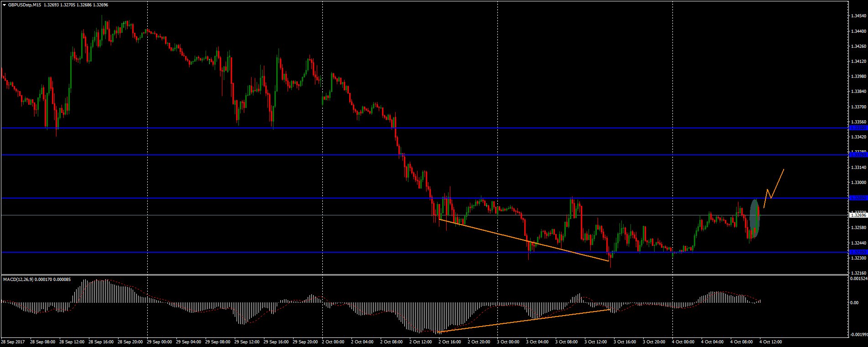Open the dropdown arrow beside GBPUSDstp,M15
868x347 pixels.
pos(4,5)
